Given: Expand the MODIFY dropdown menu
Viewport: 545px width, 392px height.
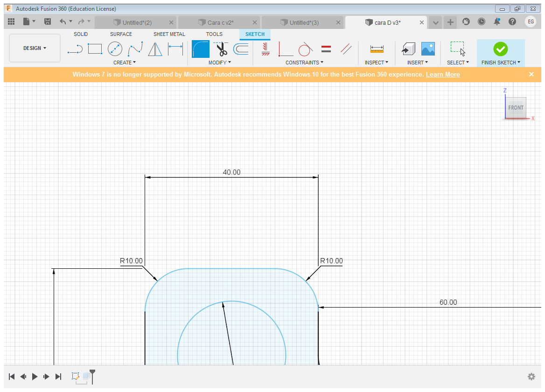Looking at the screenshot, I should [219, 63].
